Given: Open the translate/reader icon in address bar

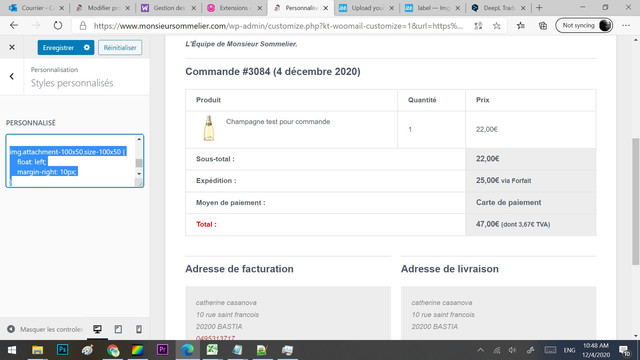Looking at the screenshot, I should (x=478, y=26).
